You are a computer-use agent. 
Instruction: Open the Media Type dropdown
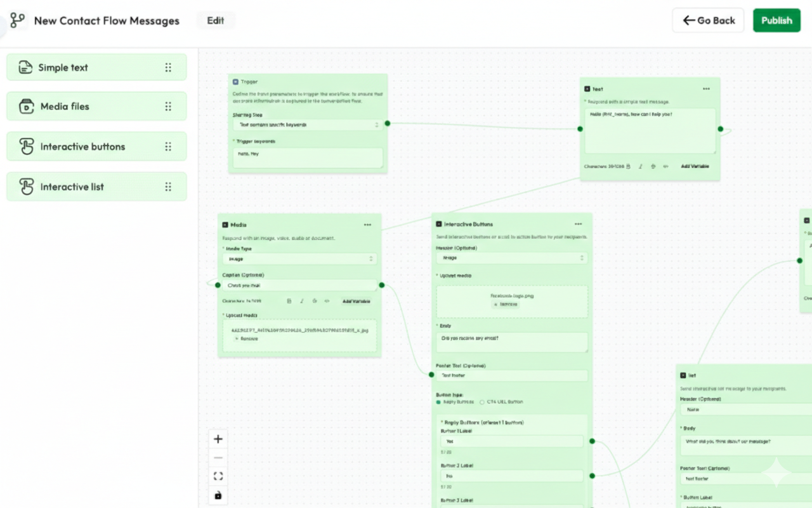pyautogui.click(x=299, y=259)
